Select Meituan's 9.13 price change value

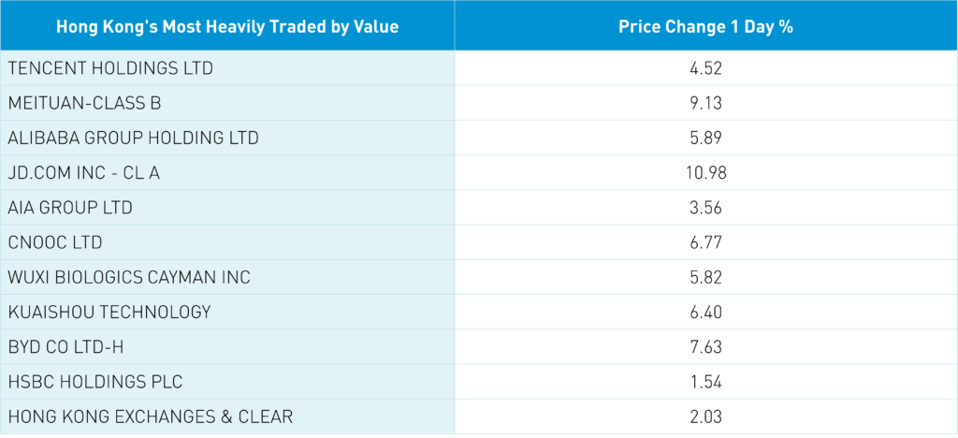[705, 103]
